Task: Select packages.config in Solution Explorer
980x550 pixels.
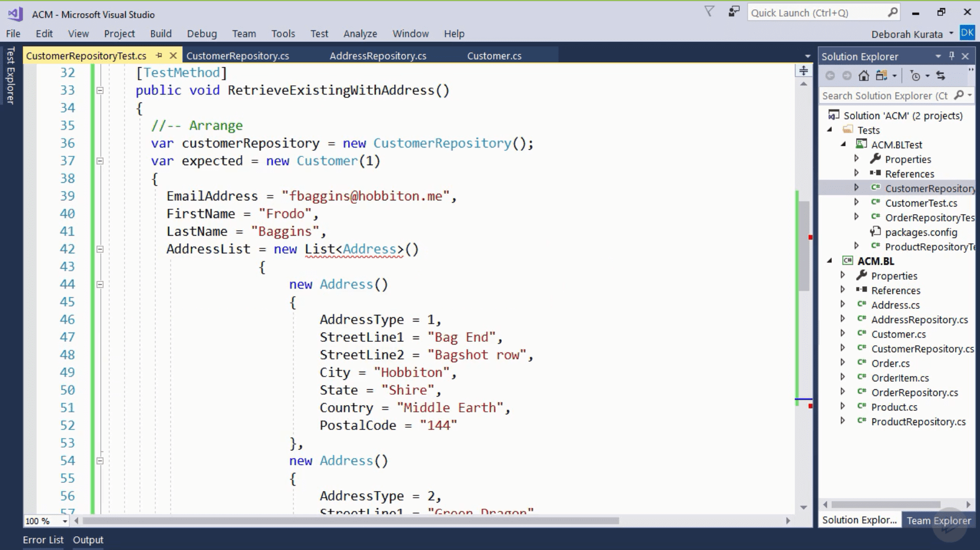Action: point(920,232)
